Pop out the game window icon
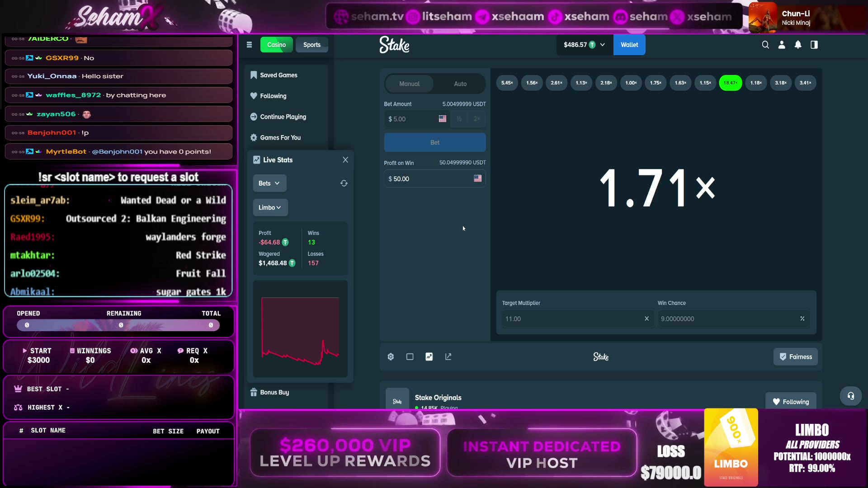The width and height of the screenshot is (868, 488). (x=448, y=357)
